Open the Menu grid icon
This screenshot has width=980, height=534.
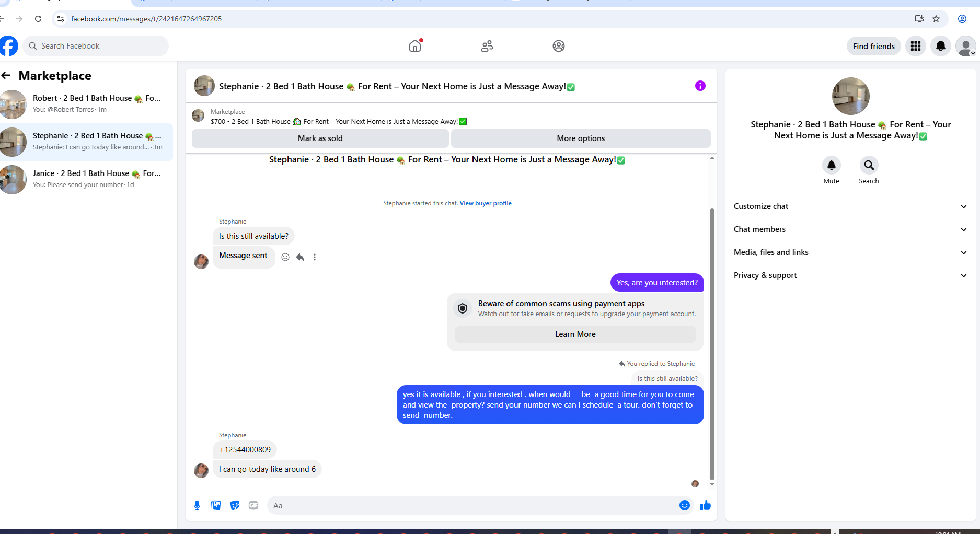click(916, 46)
